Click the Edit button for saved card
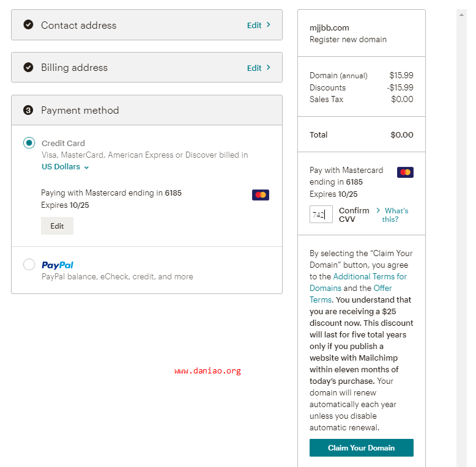The height and width of the screenshot is (467, 476). click(57, 226)
